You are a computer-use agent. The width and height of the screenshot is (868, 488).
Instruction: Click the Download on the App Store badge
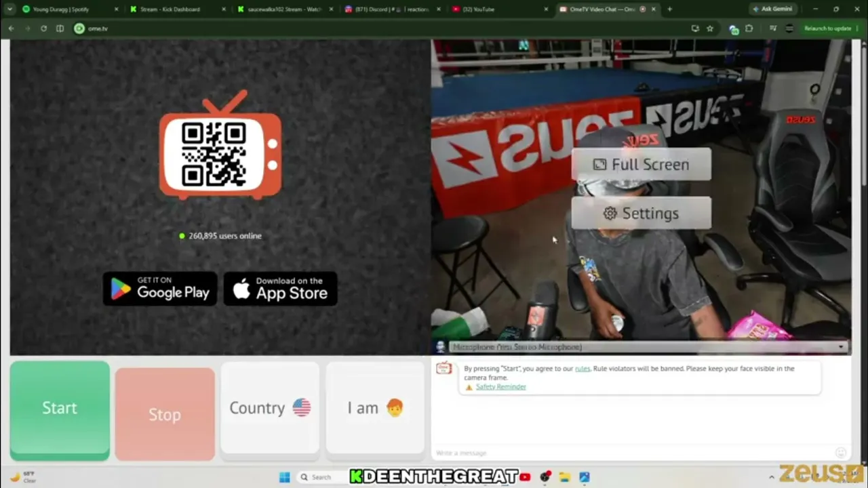coord(280,289)
